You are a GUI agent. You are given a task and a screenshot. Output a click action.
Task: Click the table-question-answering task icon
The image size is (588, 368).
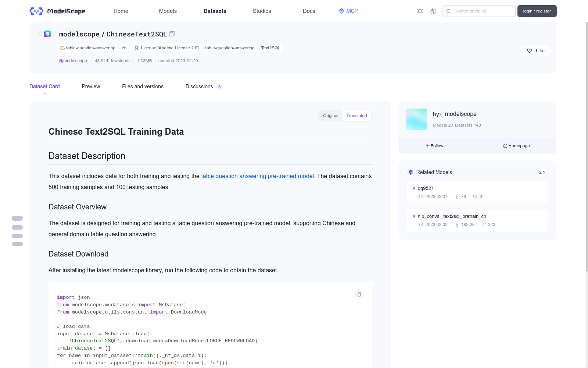coord(62,48)
